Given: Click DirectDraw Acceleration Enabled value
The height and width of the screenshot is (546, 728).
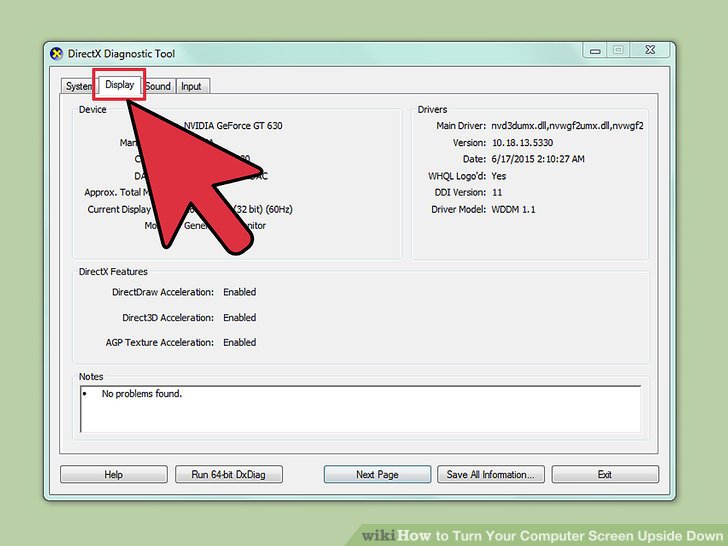Looking at the screenshot, I should tap(240, 292).
